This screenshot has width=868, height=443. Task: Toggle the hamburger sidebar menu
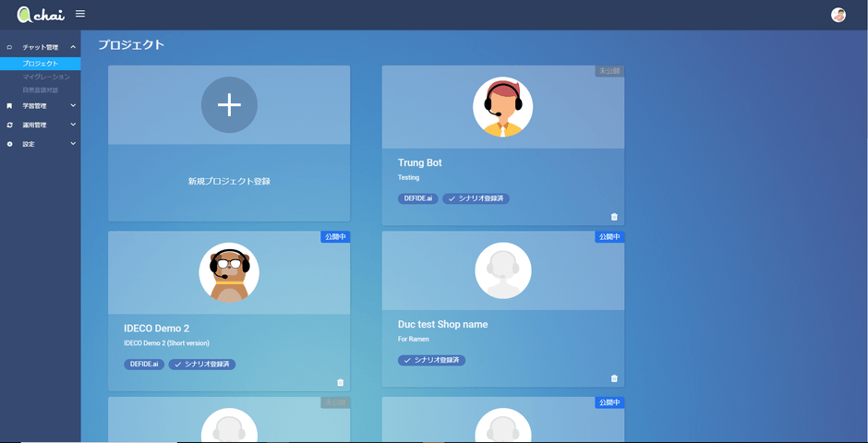tap(80, 13)
